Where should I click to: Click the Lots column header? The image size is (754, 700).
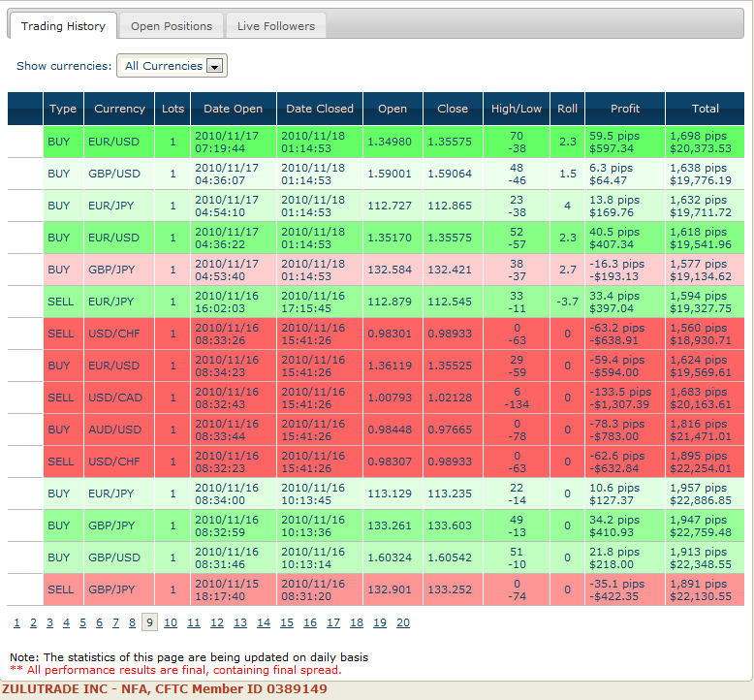173,109
